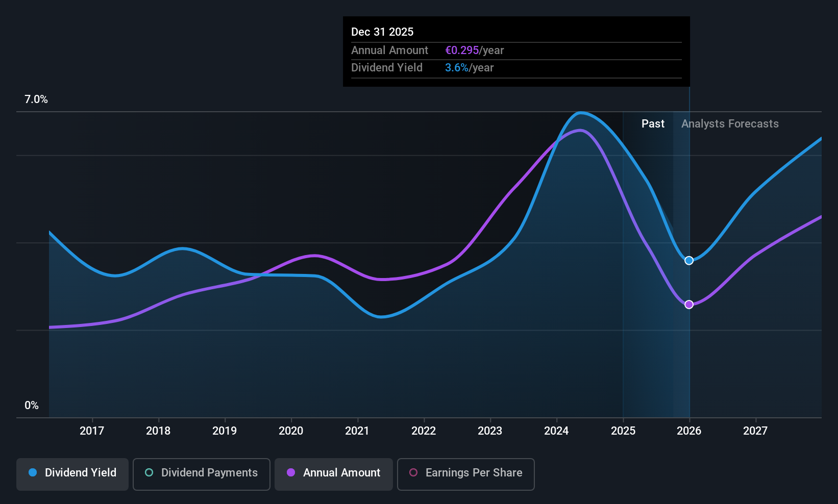The width and height of the screenshot is (838, 504).
Task: Click the "Dec 31 2025" tooltip date
Action: point(382,32)
